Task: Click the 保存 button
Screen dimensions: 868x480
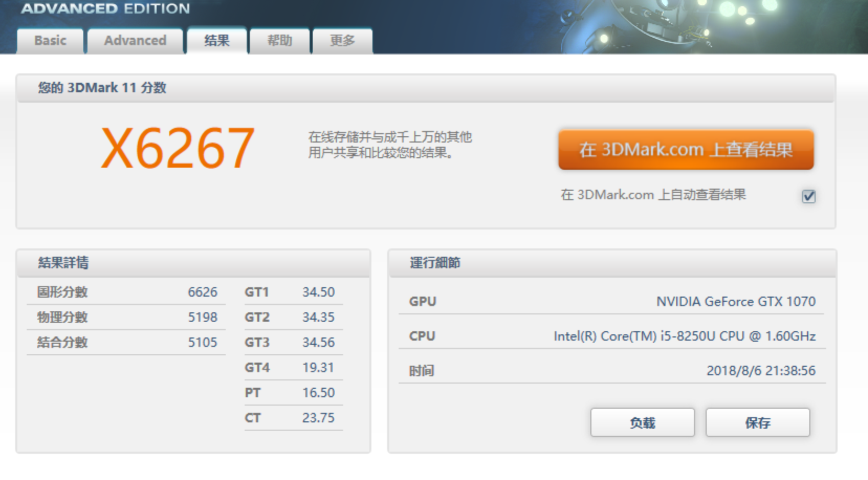Action: point(758,422)
